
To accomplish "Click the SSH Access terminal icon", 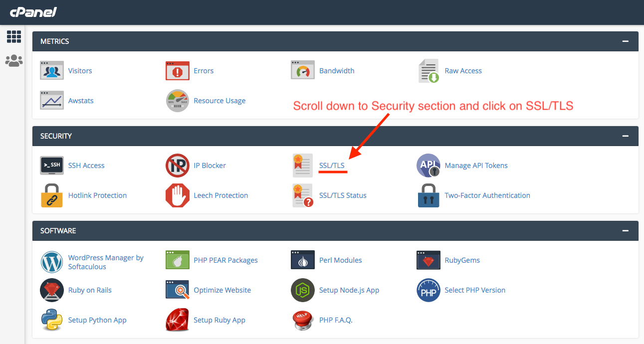I will coord(51,166).
